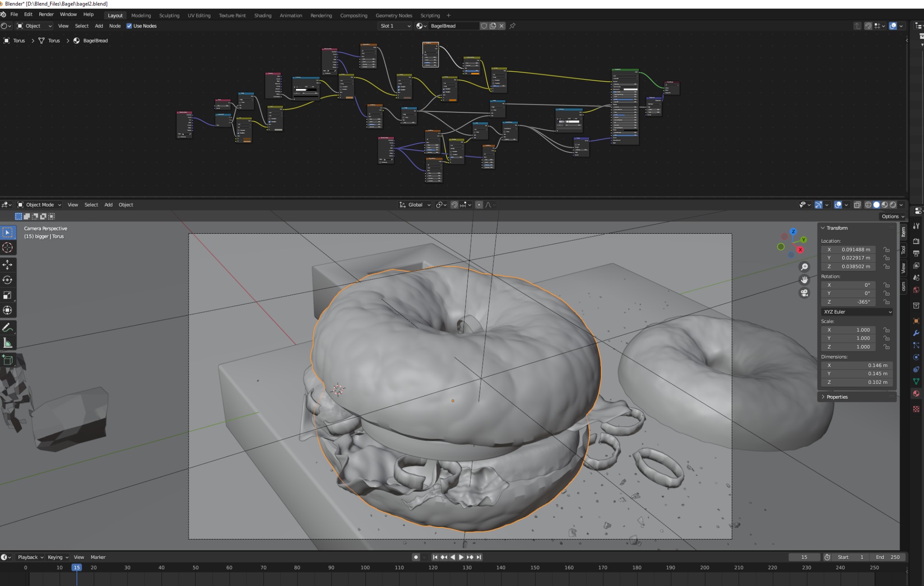Switch to the Shading workspace tab
This screenshot has width=924, height=586.
[x=263, y=15]
